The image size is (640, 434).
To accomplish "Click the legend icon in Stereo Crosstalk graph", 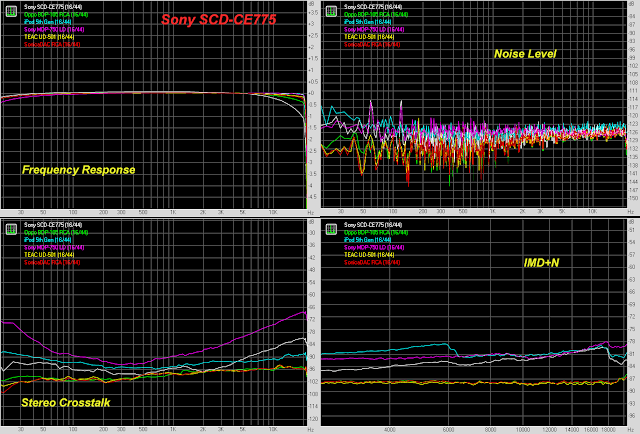I will point(11,229).
